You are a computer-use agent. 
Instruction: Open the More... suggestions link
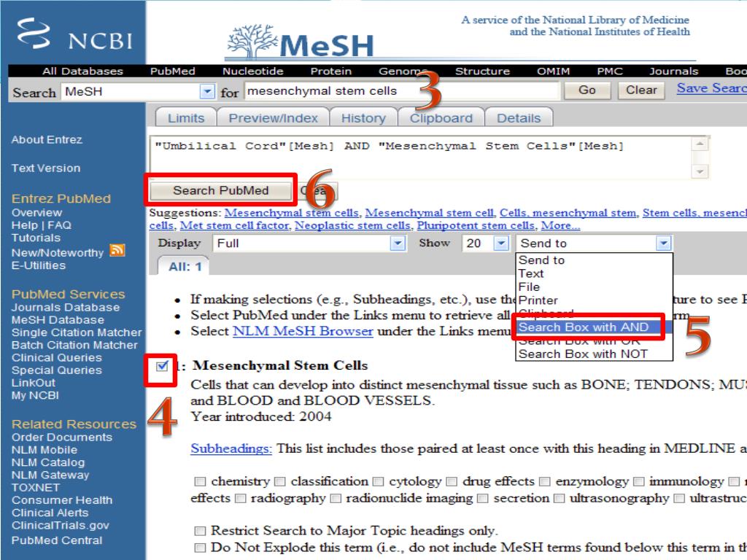pyautogui.click(x=560, y=225)
